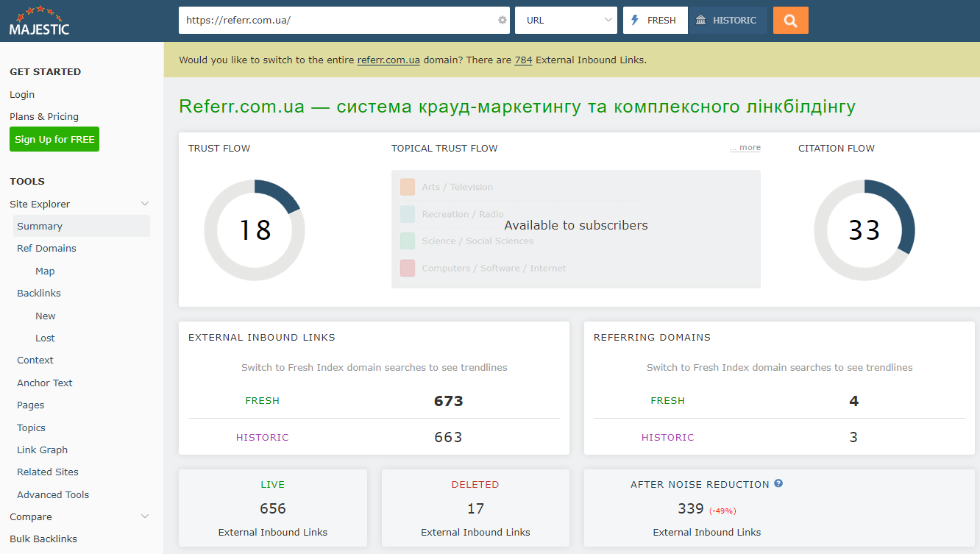This screenshot has width=980, height=554.
Task: Keep Fresh index selected in the search bar
Action: pyautogui.click(x=654, y=20)
